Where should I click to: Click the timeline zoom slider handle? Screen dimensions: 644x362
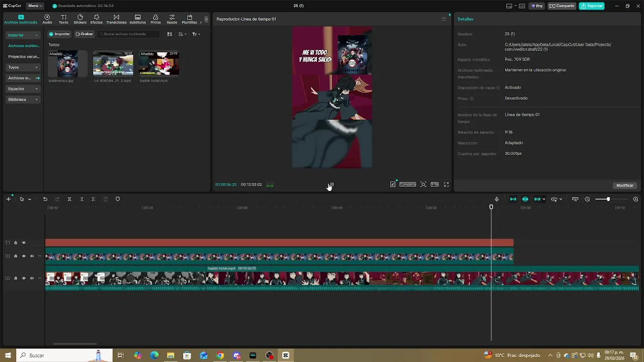[x=608, y=199]
